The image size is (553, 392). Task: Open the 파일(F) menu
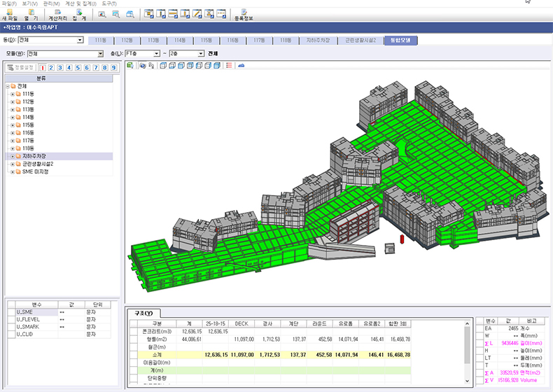click(x=9, y=3)
